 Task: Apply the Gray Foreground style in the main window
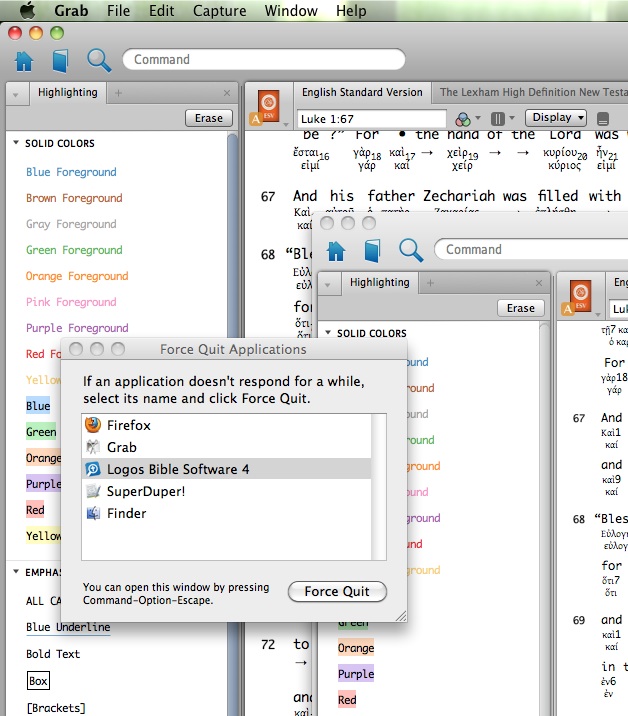tap(71, 224)
